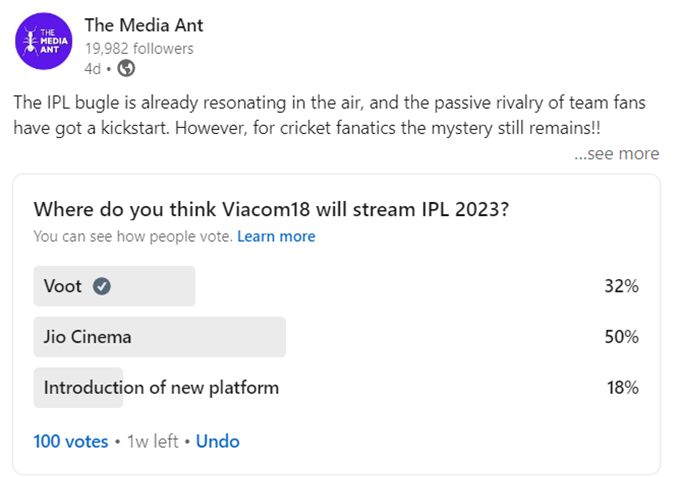Viewport: 678px width, 477px height.
Task: View the 100 votes voter list
Action: [71, 442]
